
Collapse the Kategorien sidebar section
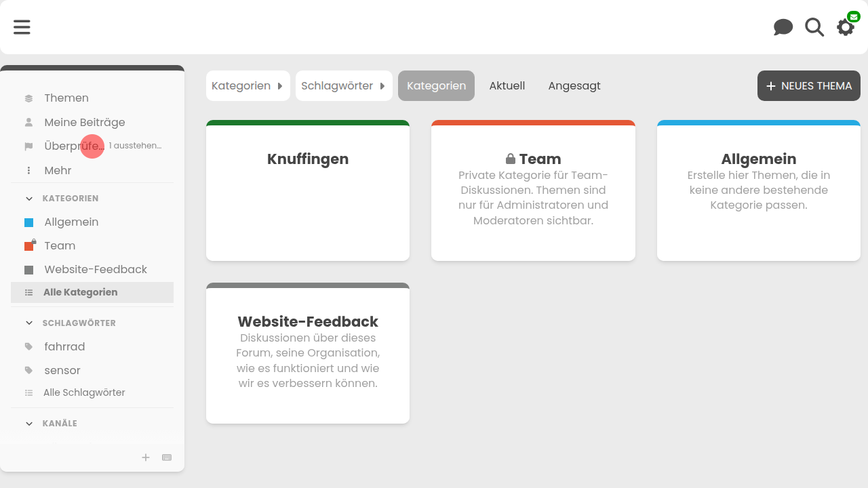29,199
